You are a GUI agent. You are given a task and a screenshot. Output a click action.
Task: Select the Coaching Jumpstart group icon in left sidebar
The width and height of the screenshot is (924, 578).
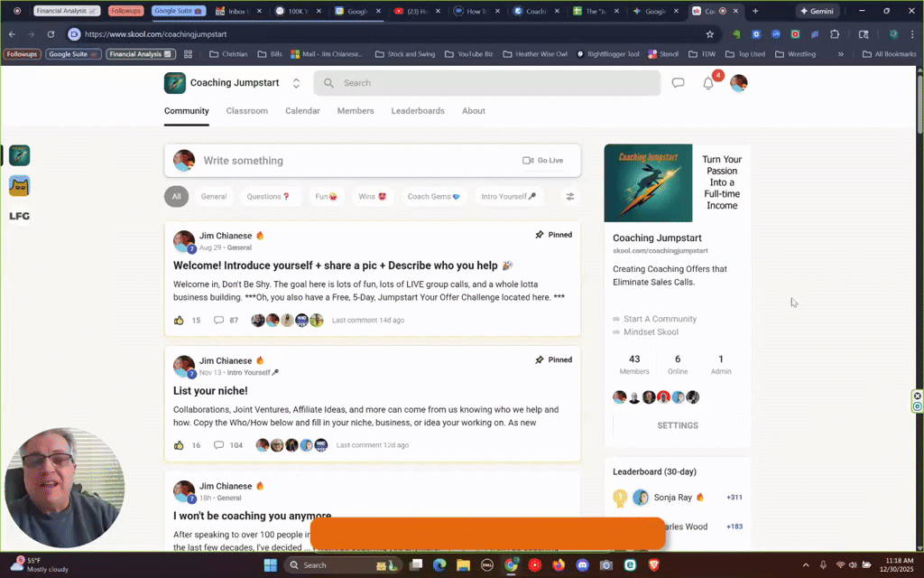coord(20,155)
